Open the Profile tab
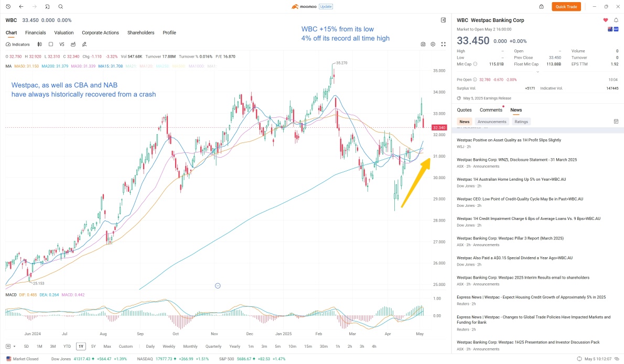 tap(169, 32)
